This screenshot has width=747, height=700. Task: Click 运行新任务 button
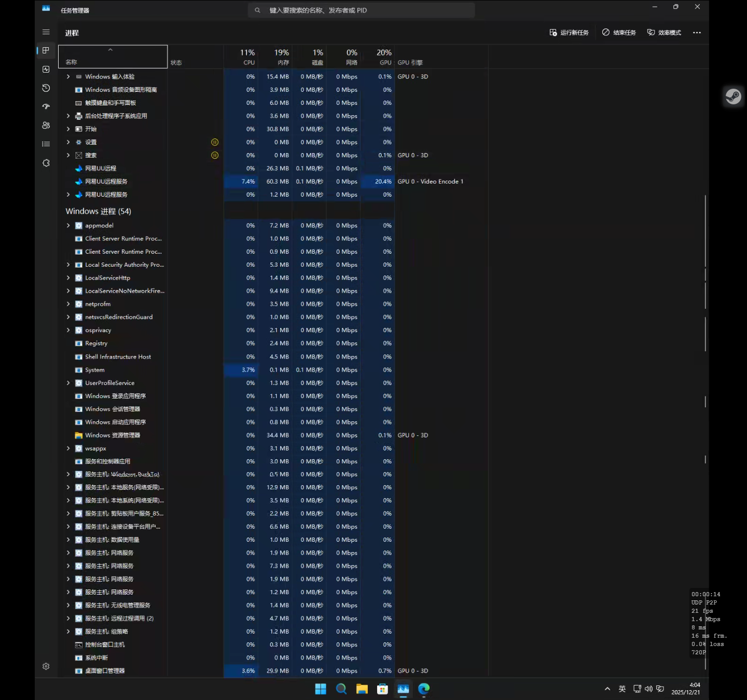(x=569, y=33)
